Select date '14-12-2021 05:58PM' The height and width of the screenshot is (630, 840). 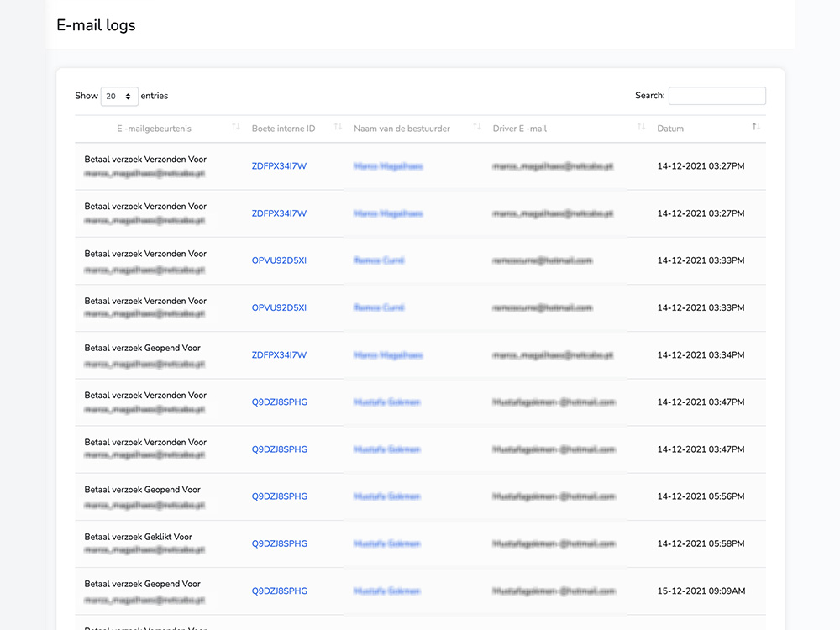[x=701, y=543]
